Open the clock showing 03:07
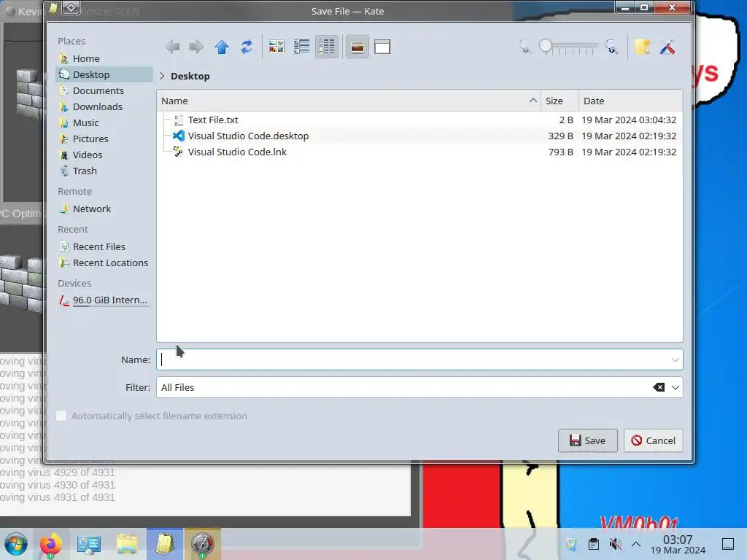The image size is (747, 560). coord(678,544)
